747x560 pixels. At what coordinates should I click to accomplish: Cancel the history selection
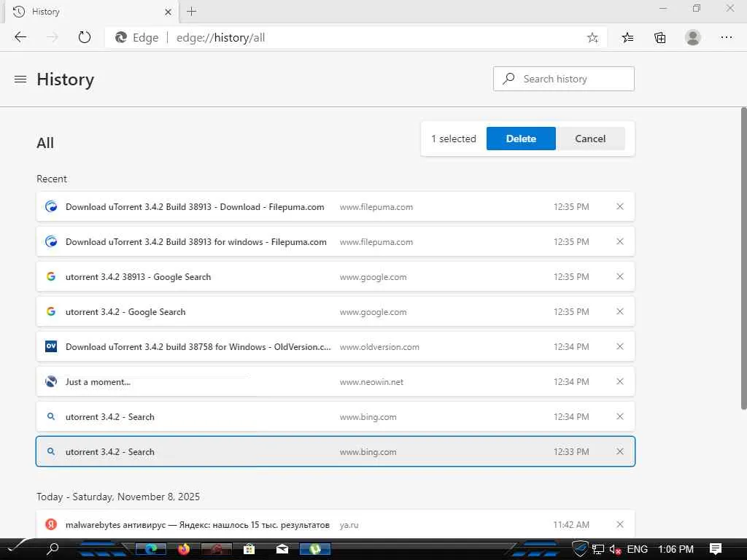point(590,139)
